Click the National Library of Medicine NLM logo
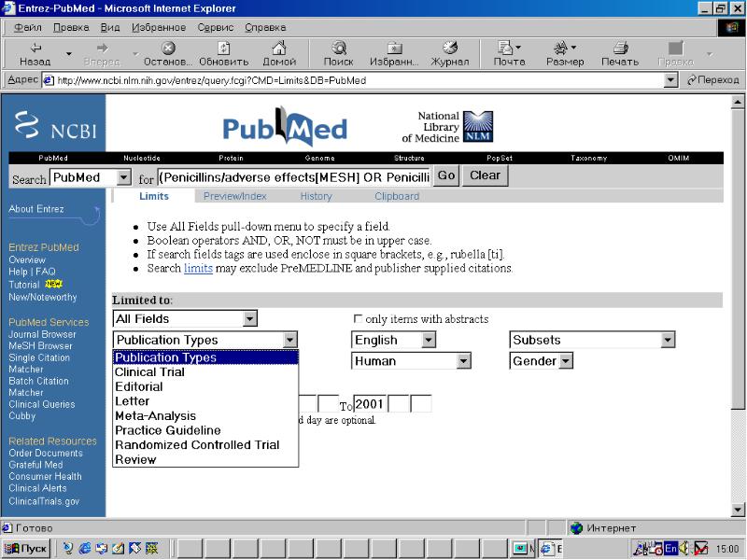The image size is (747, 560). (x=447, y=127)
